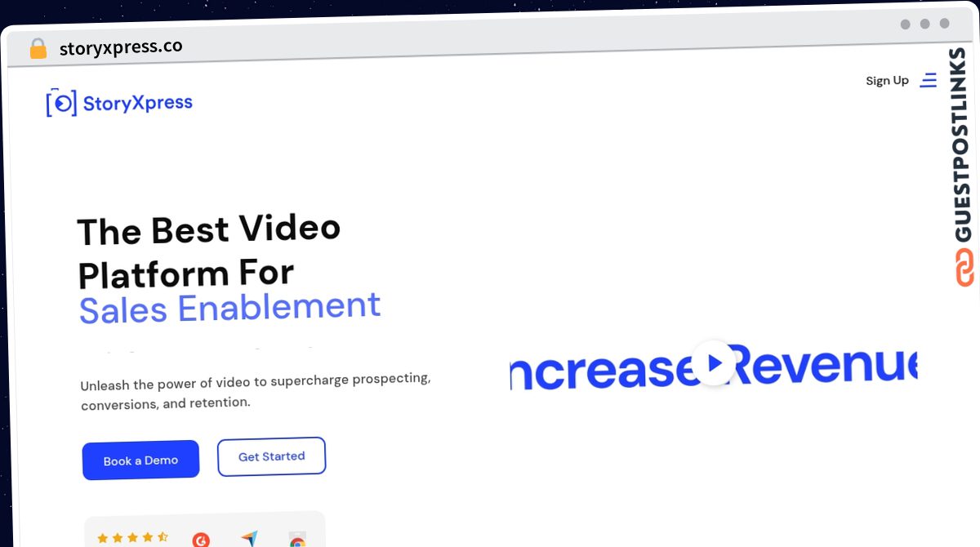Click the last gray window control dot
Screen dimensions: 980x547
(945, 24)
